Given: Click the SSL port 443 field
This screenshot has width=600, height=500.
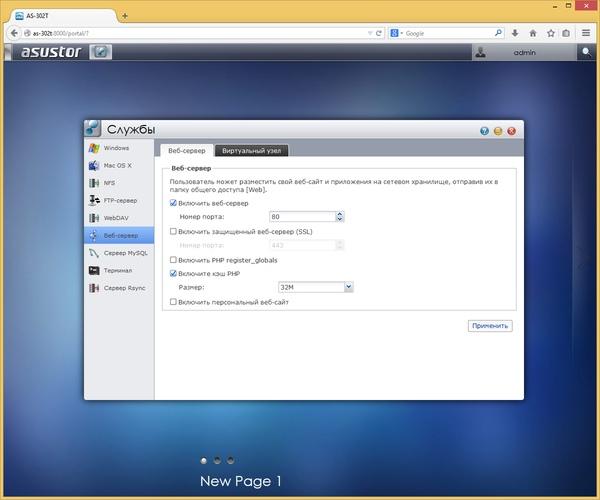Looking at the screenshot, I should coord(302,245).
